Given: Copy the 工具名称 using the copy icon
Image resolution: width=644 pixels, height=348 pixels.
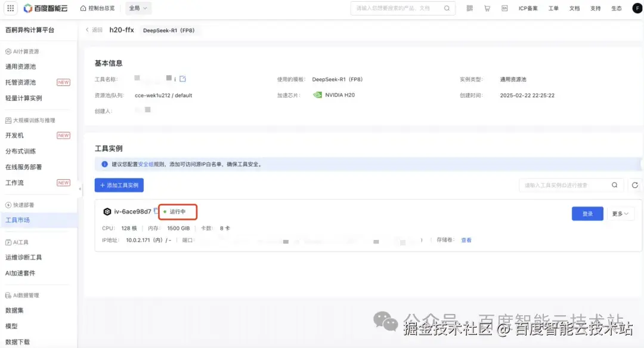Looking at the screenshot, I should 184,79.
